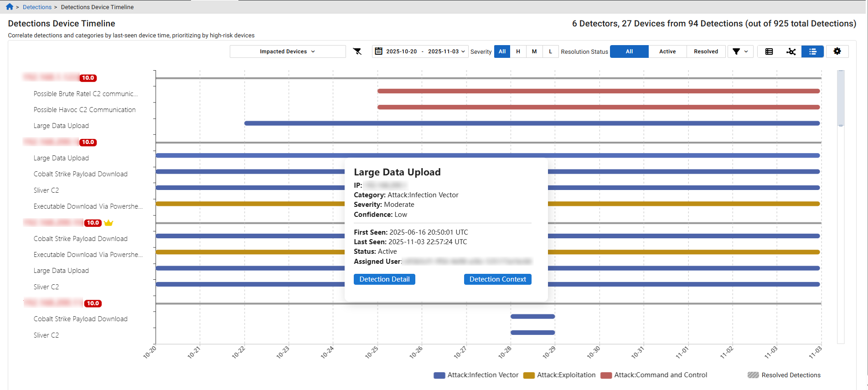
Task: Select the timeline list view icon
Action: [812, 51]
